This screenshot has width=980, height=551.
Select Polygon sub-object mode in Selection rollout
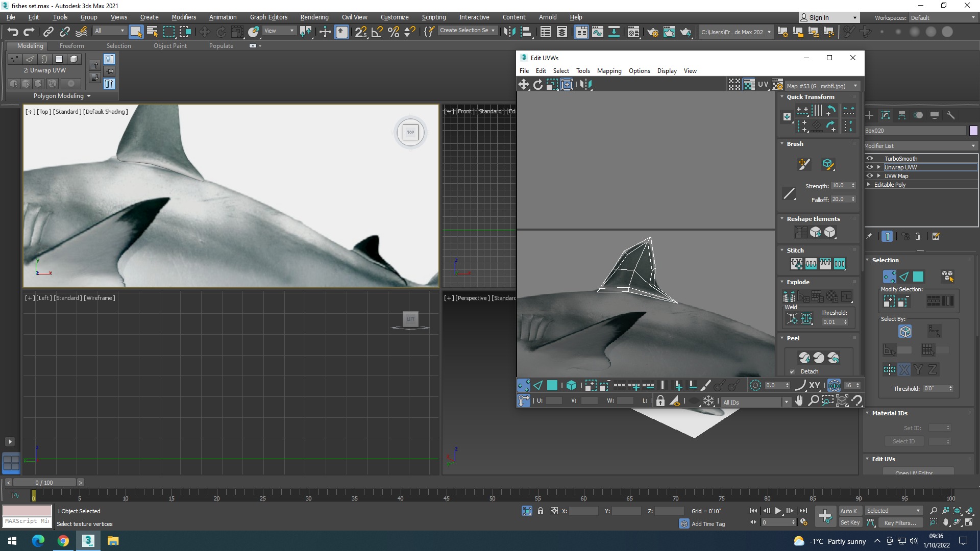click(918, 277)
